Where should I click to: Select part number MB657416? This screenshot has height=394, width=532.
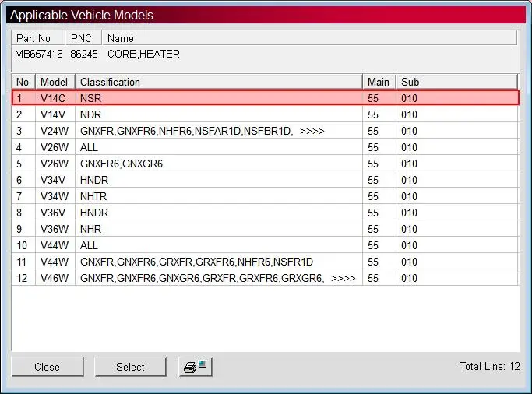39,54
